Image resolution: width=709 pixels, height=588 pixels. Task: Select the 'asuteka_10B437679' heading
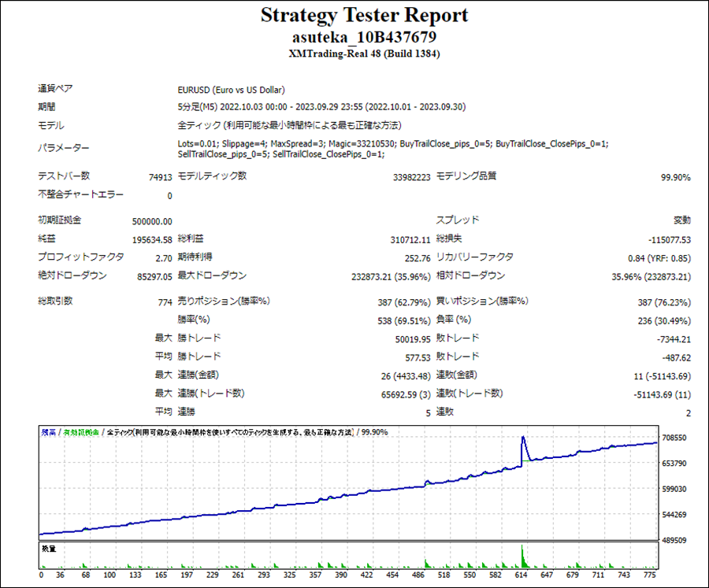[364, 37]
